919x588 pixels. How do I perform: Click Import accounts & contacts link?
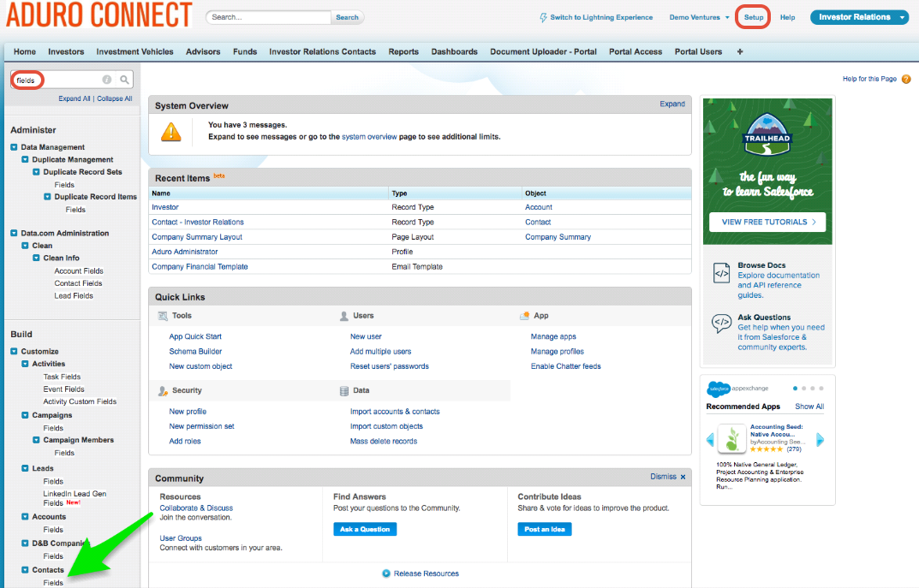[395, 412]
